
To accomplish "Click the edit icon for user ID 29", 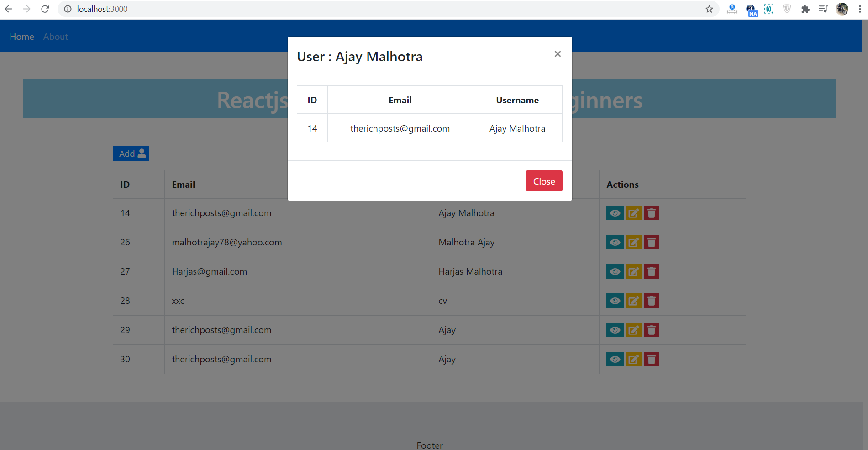I will point(633,330).
